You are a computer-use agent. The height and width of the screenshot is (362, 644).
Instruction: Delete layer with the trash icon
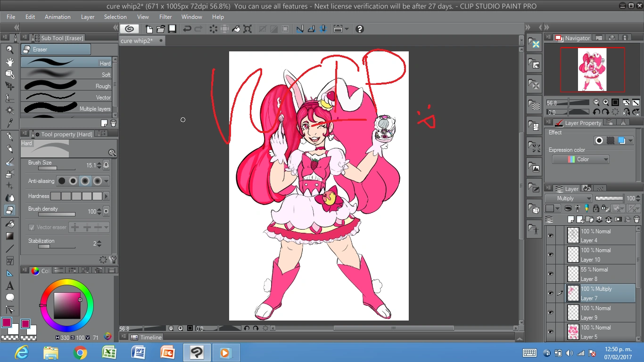tap(636, 219)
